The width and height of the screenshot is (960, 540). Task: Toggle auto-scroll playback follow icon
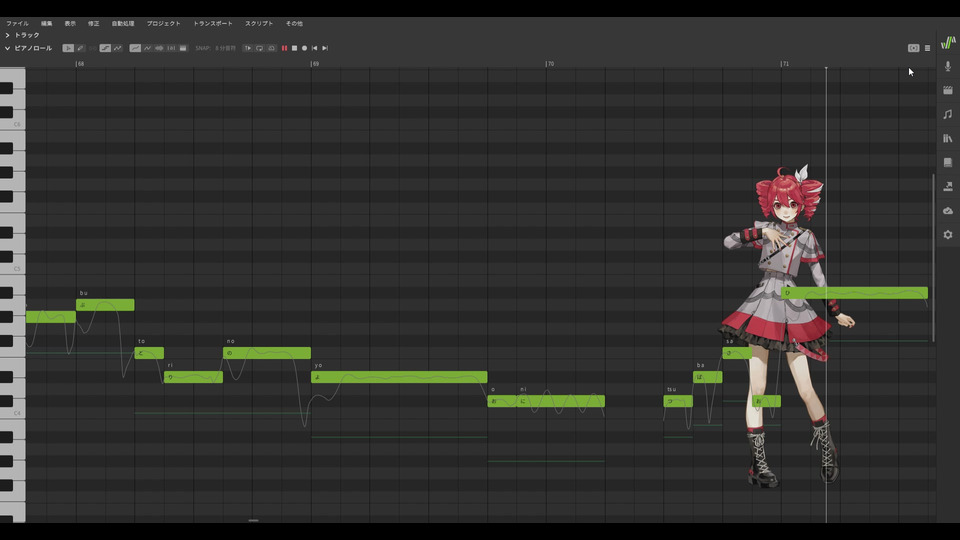pyautogui.click(x=247, y=48)
